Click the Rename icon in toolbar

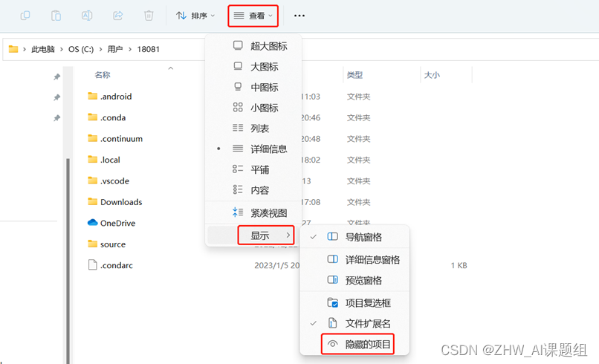point(87,16)
